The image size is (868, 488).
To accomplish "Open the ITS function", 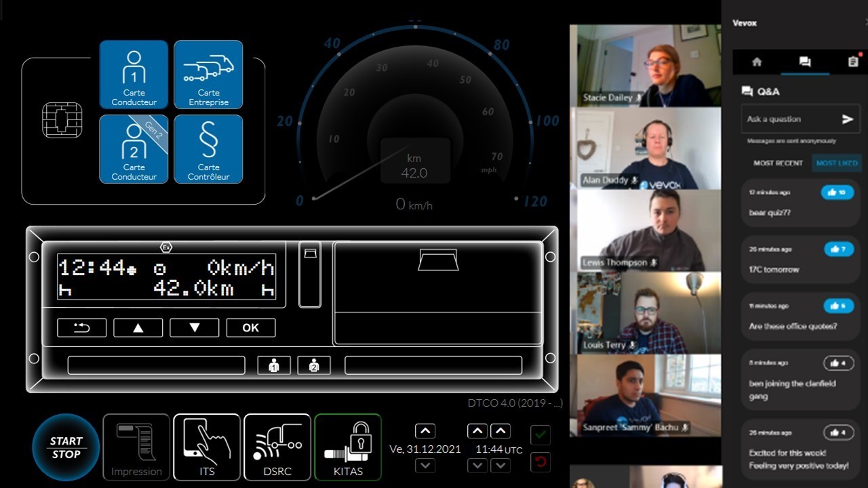I will (x=207, y=447).
